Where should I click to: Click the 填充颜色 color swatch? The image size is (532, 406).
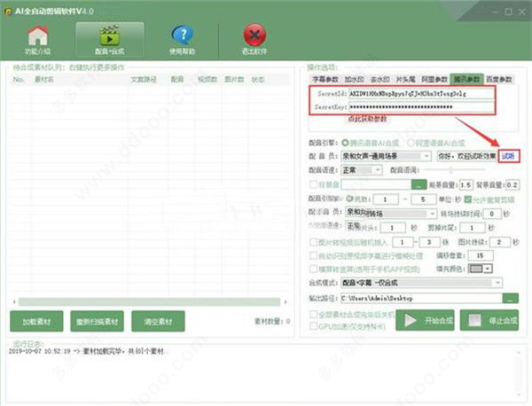coord(475,269)
